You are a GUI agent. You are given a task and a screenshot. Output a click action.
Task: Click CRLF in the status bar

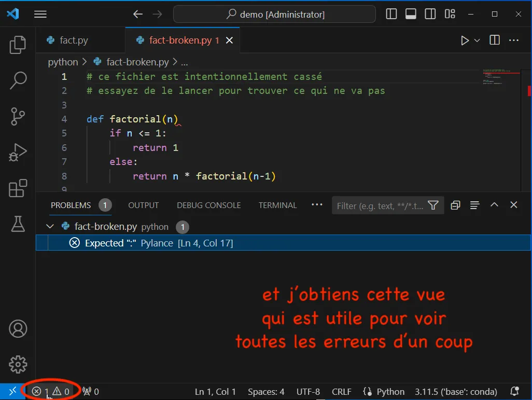click(341, 391)
